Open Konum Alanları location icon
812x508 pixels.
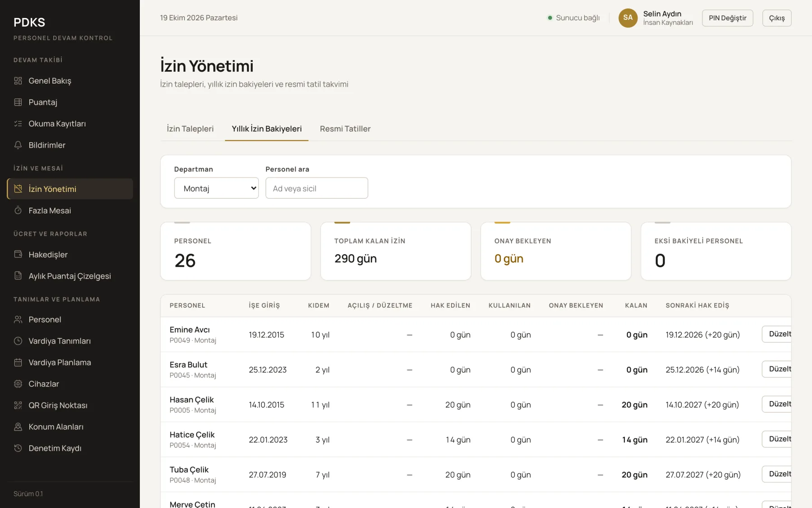[x=18, y=427]
